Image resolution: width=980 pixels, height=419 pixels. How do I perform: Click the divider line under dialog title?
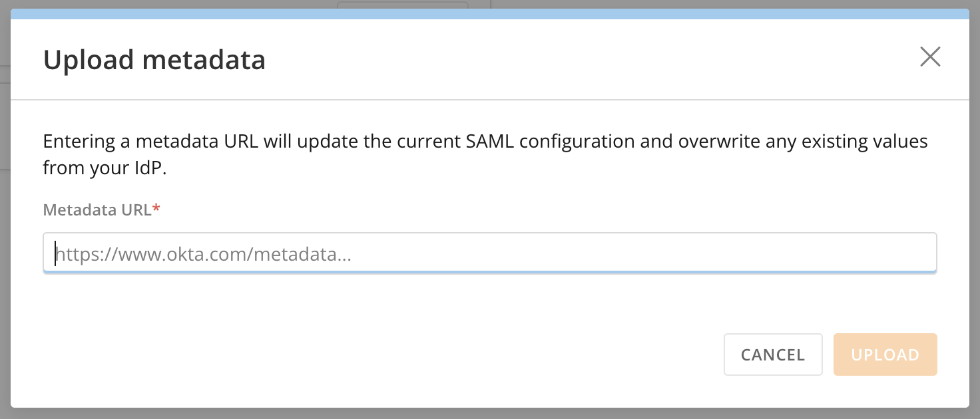(x=489, y=100)
